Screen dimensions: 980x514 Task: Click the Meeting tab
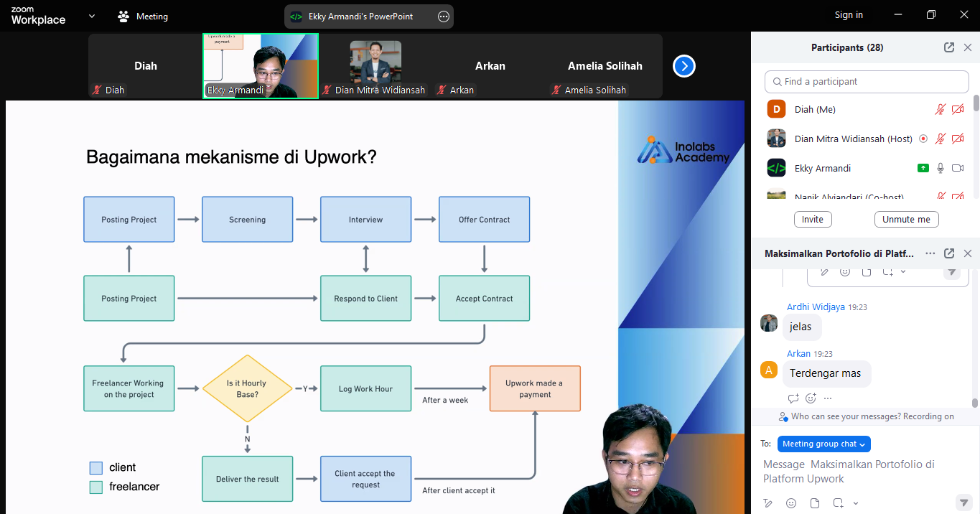coord(143,16)
